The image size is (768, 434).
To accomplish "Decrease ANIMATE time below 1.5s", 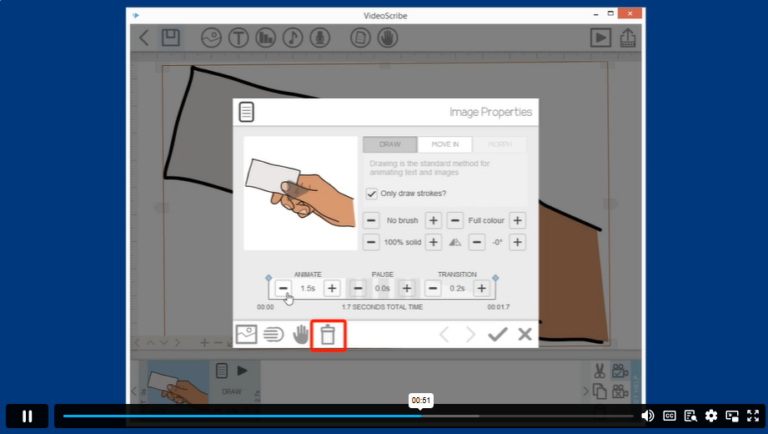I will tap(283, 288).
